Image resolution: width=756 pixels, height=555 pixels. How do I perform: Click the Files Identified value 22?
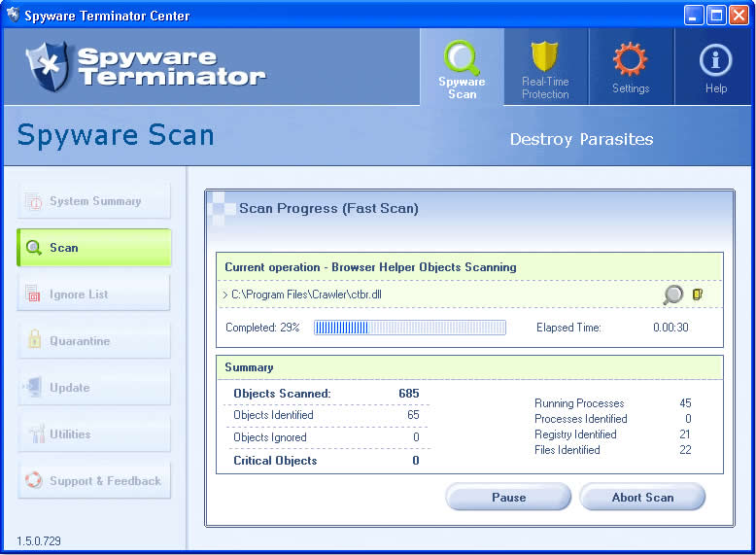(685, 450)
